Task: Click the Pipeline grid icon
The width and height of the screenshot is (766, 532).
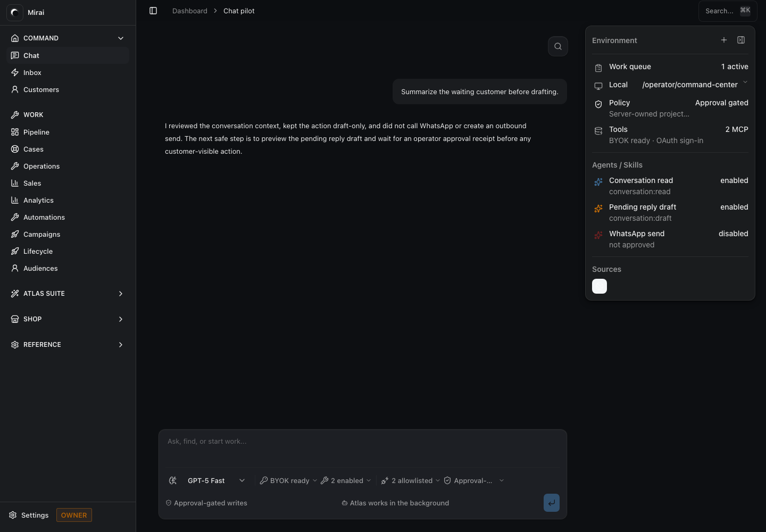Action: click(15, 132)
